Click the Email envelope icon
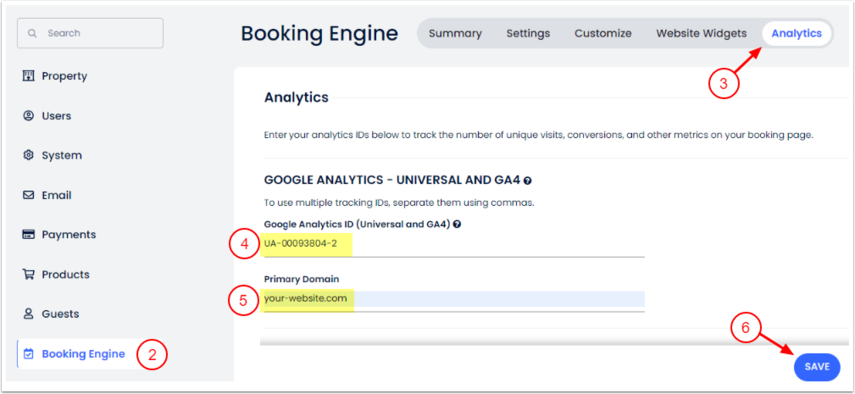This screenshot has height=394, width=855. pos(28,195)
